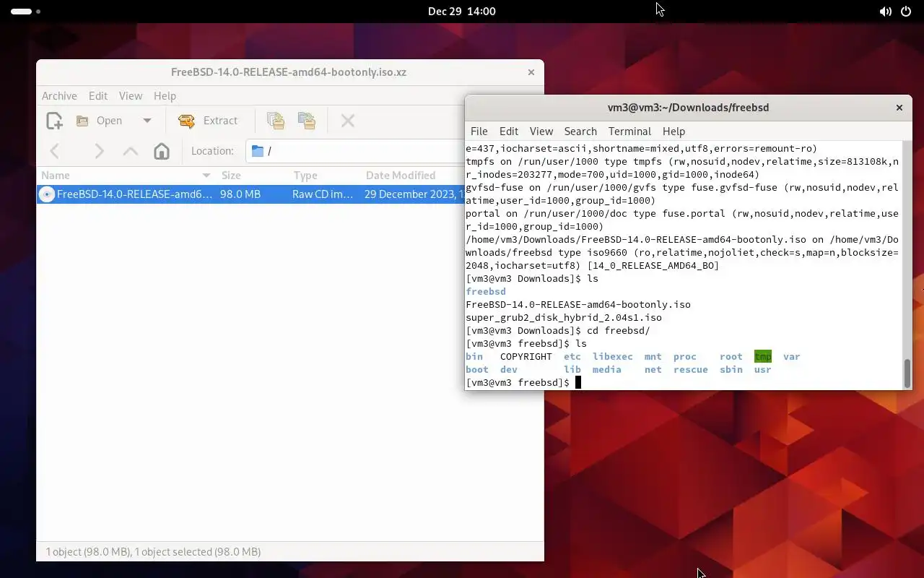Click the New Archive icon in the archive manager
This screenshot has height=578, width=924.
point(54,121)
